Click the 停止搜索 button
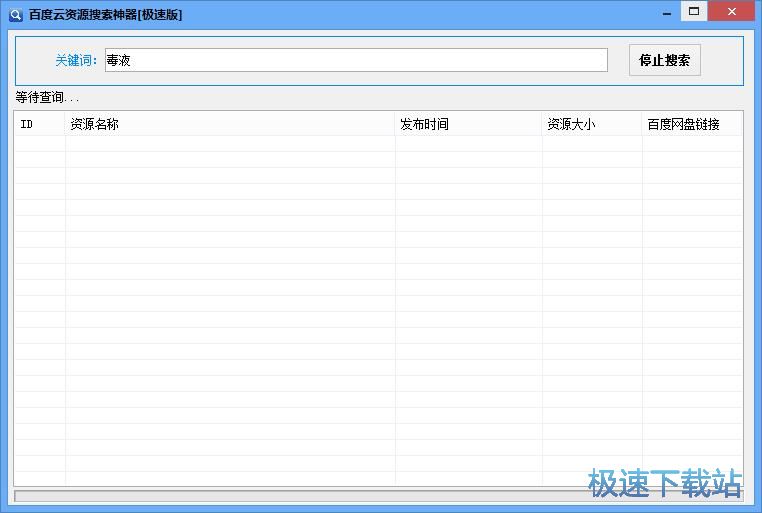This screenshot has width=762, height=513. click(664, 60)
